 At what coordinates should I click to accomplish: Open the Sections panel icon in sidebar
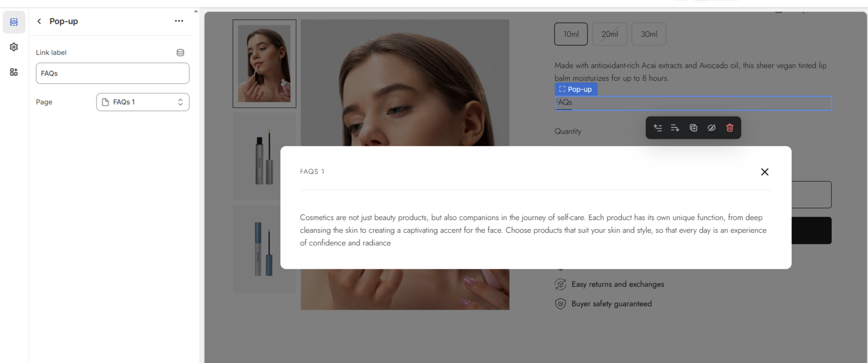tap(14, 22)
